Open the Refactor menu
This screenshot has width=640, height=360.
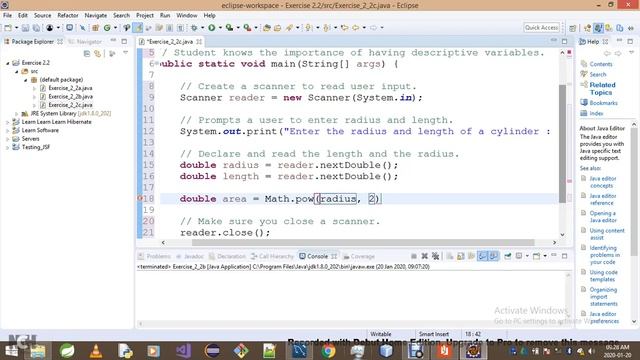(68, 16)
